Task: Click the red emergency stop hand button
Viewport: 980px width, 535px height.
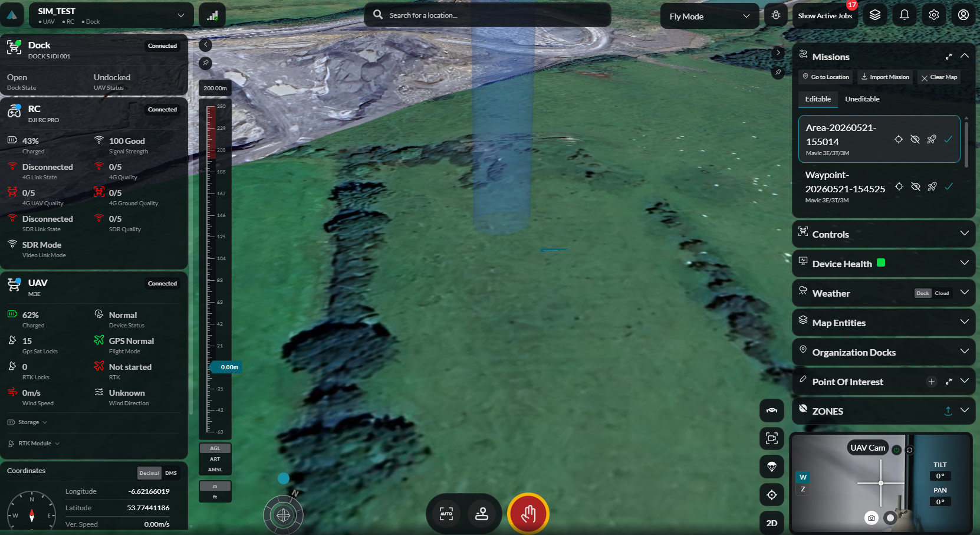Action: click(528, 514)
